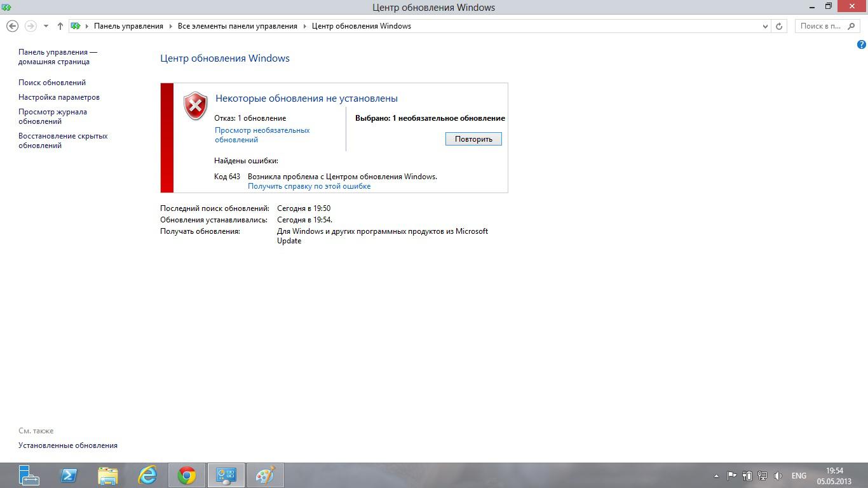Image resolution: width=868 pixels, height=488 pixels.
Task: Go up one level with Up arrow
Action: tap(60, 26)
